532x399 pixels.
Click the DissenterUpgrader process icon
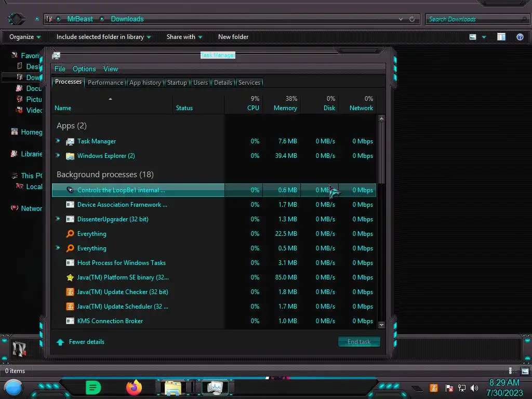coord(70,219)
